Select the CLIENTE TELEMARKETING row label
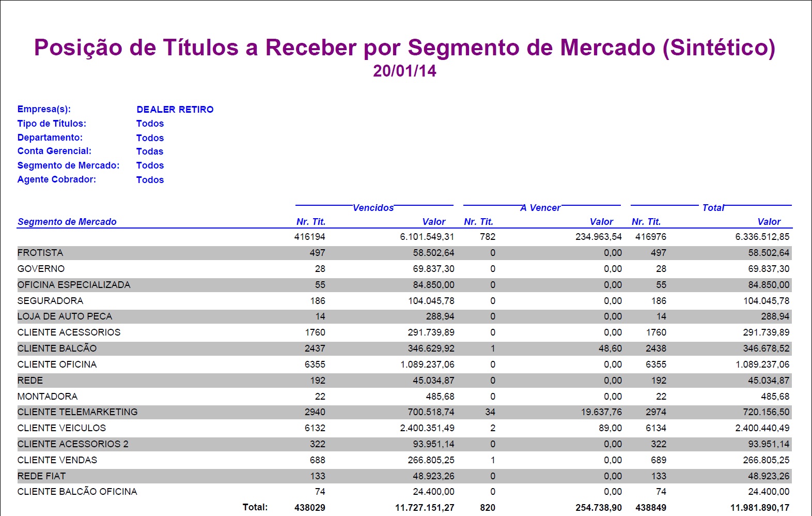This screenshot has width=812, height=516. point(77,412)
